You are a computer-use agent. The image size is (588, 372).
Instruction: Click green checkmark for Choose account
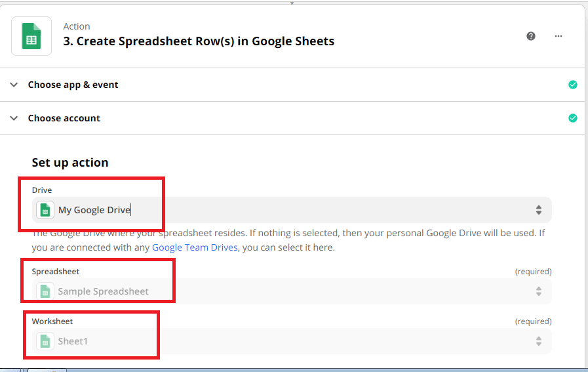coord(573,118)
